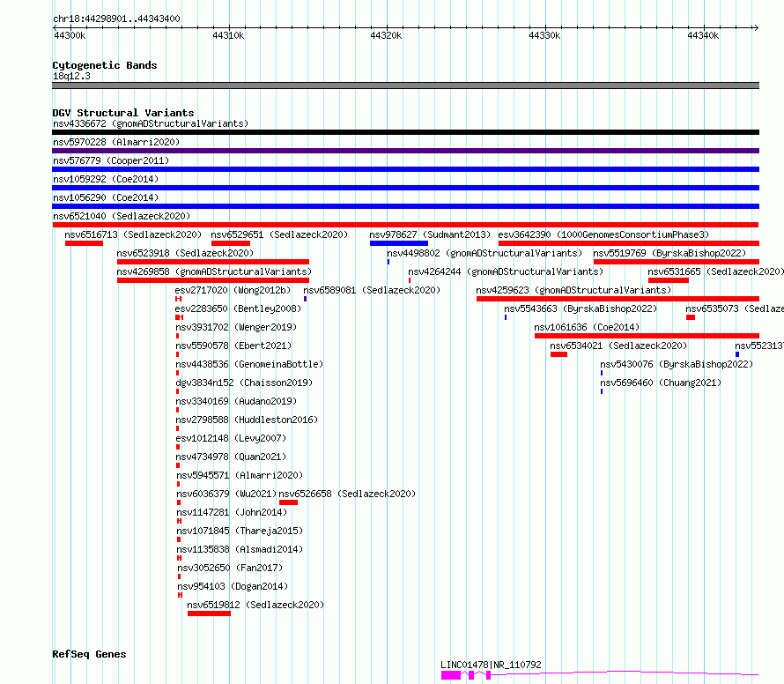Image resolution: width=784 pixels, height=684 pixels.
Task: Open variant nsv576779 (Cooper2011) label
Action: click(x=111, y=160)
